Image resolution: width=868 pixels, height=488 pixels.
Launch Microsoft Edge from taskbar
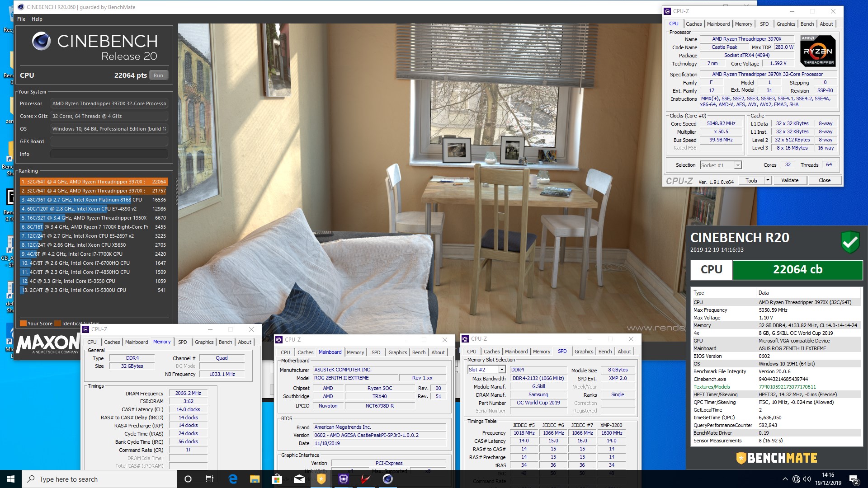(233, 479)
